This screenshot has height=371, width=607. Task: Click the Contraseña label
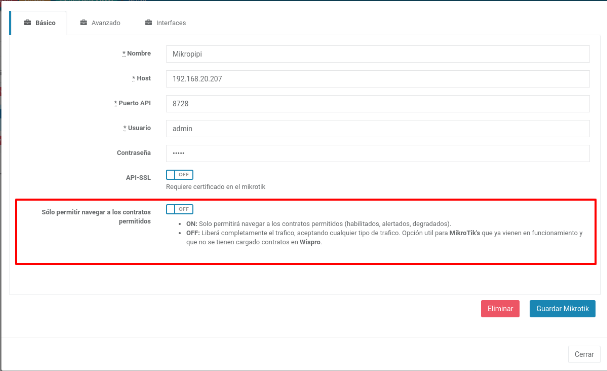pos(134,153)
